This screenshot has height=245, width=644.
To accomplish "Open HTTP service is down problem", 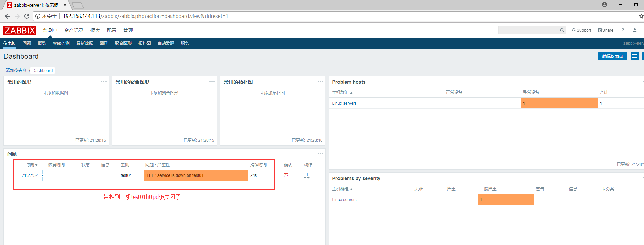I will [x=175, y=175].
